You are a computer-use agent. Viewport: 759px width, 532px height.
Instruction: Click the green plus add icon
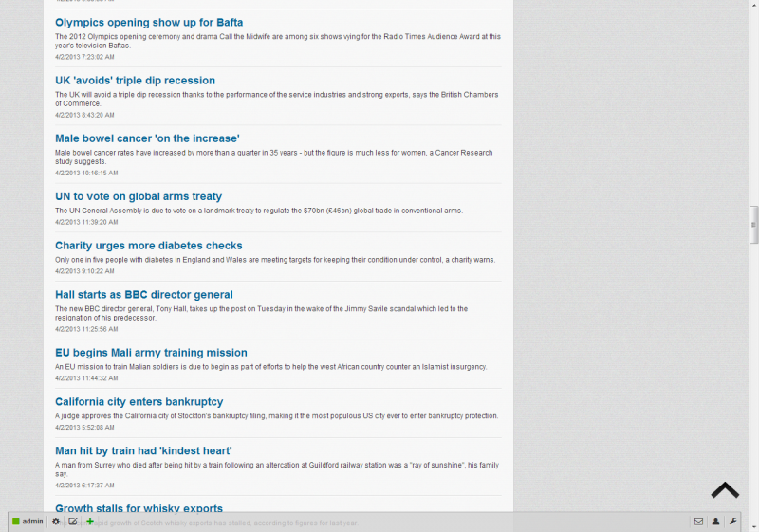(89, 521)
